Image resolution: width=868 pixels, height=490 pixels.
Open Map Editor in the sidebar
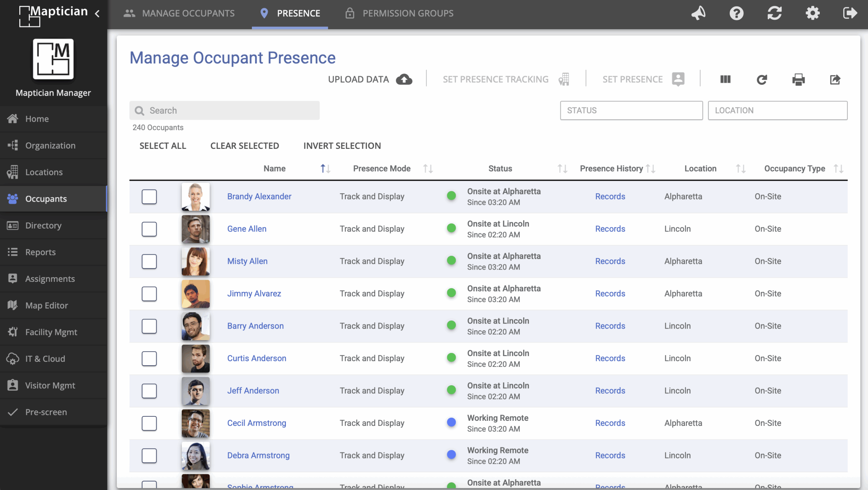54,306
